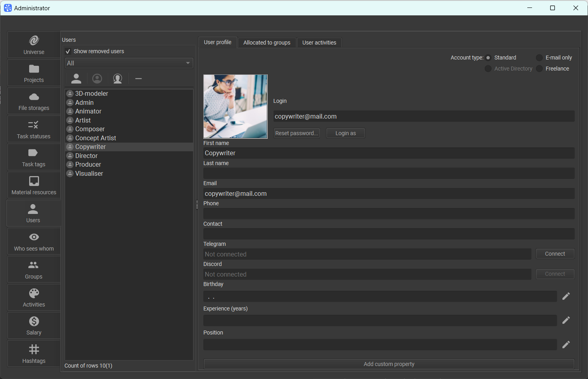Select user Producer in list

tap(129, 164)
